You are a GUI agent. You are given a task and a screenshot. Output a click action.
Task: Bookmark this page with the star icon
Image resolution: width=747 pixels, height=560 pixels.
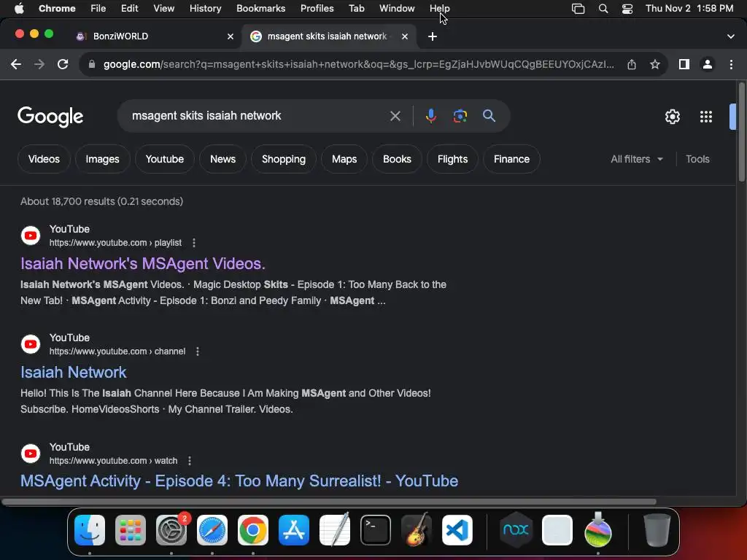(655, 64)
